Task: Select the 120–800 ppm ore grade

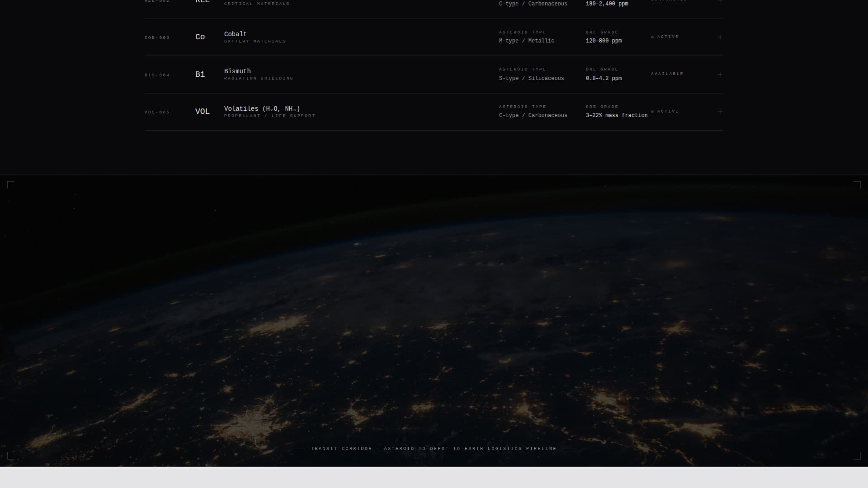Action: pos(604,41)
